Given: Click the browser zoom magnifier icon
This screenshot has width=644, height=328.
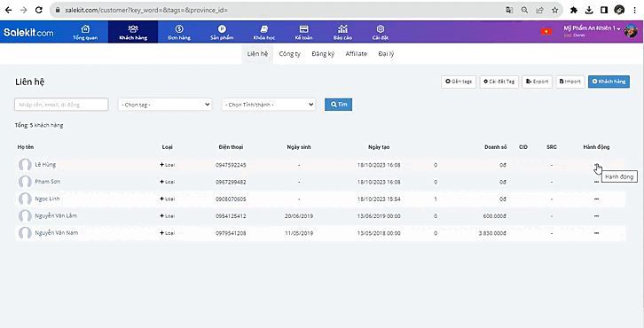Looking at the screenshot, I should click(524, 10).
